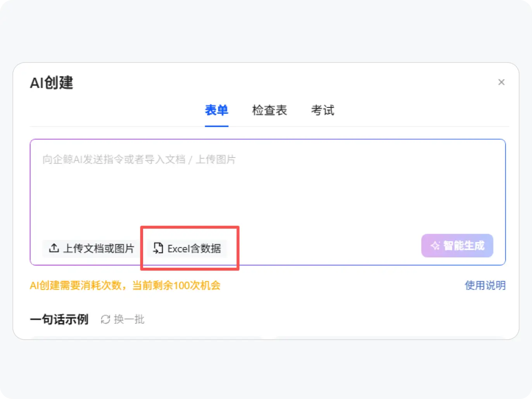Click the Excel含数据 button

click(x=187, y=248)
